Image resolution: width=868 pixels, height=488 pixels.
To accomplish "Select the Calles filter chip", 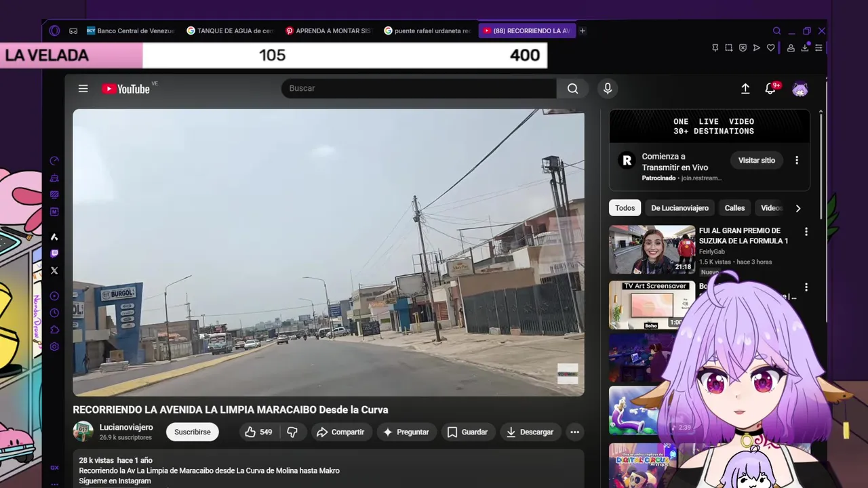I will click(x=734, y=208).
